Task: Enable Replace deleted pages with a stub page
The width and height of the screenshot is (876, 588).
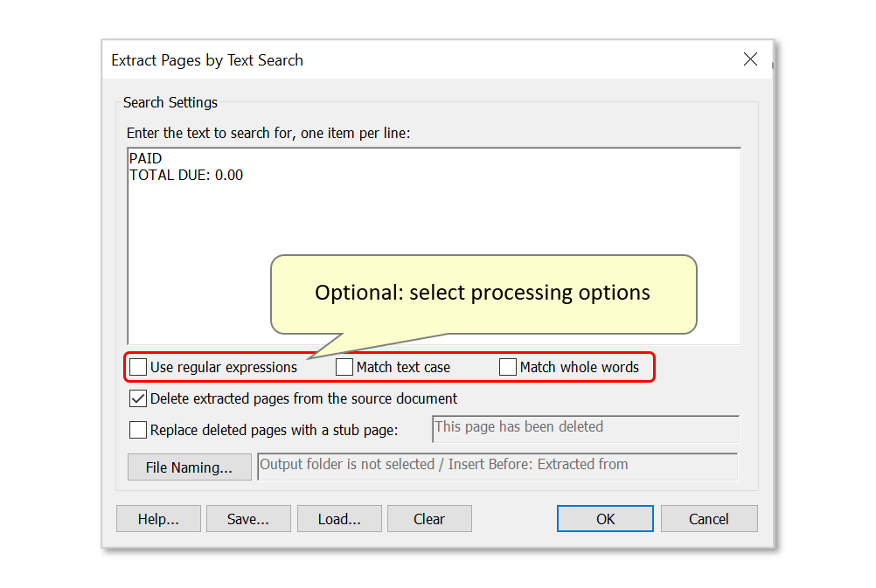Action: (x=137, y=429)
